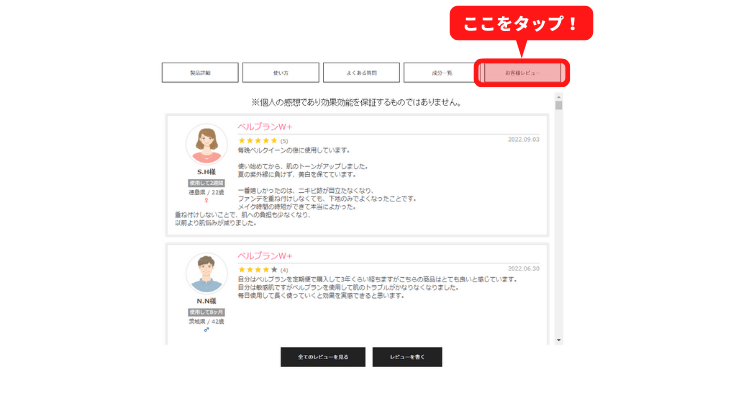Click the review list scrollbar thumb

[x=559, y=106]
